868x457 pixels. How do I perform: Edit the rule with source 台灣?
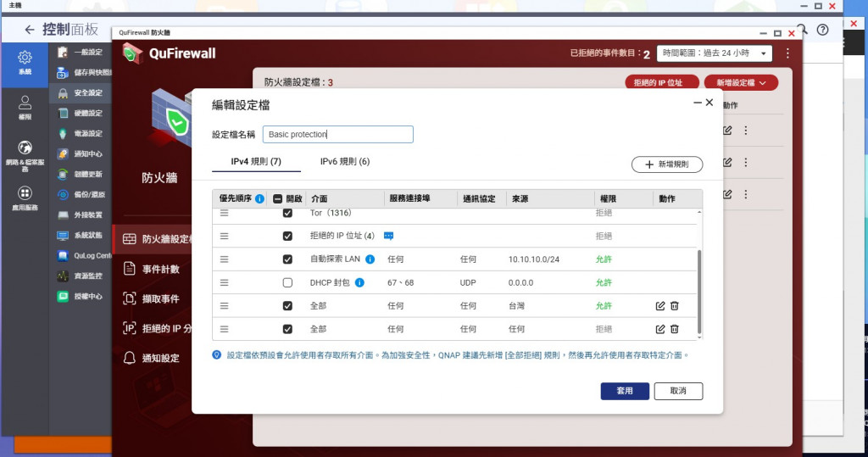click(x=659, y=306)
